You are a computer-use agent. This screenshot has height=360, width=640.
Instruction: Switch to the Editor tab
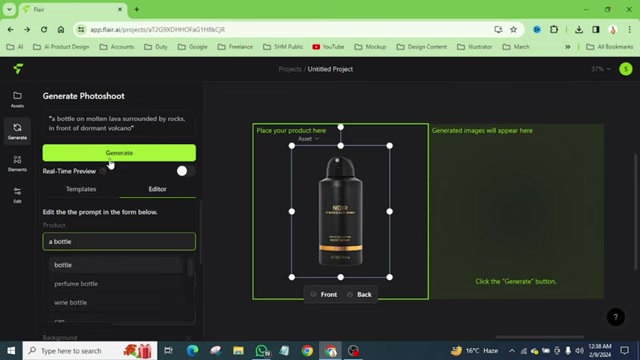point(158,189)
